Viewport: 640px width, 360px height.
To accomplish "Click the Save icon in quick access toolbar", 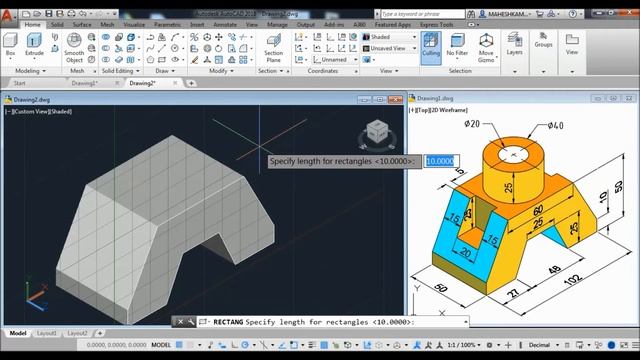I will 49,13.
